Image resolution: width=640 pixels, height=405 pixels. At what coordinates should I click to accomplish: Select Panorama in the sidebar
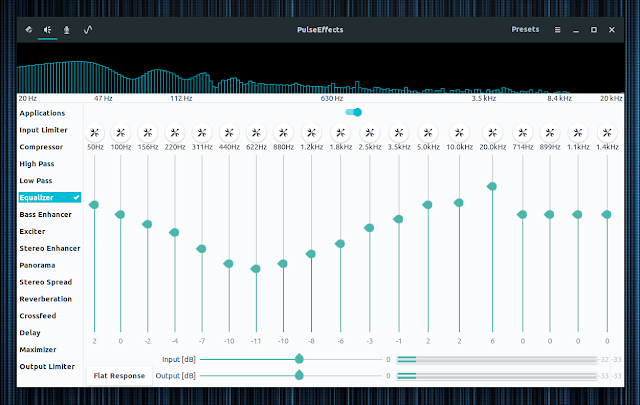point(37,265)
